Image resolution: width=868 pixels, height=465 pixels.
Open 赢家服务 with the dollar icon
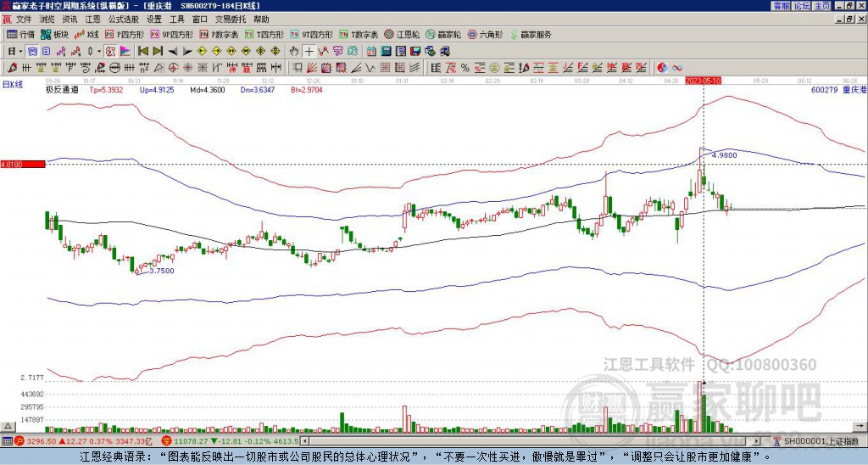531,34
